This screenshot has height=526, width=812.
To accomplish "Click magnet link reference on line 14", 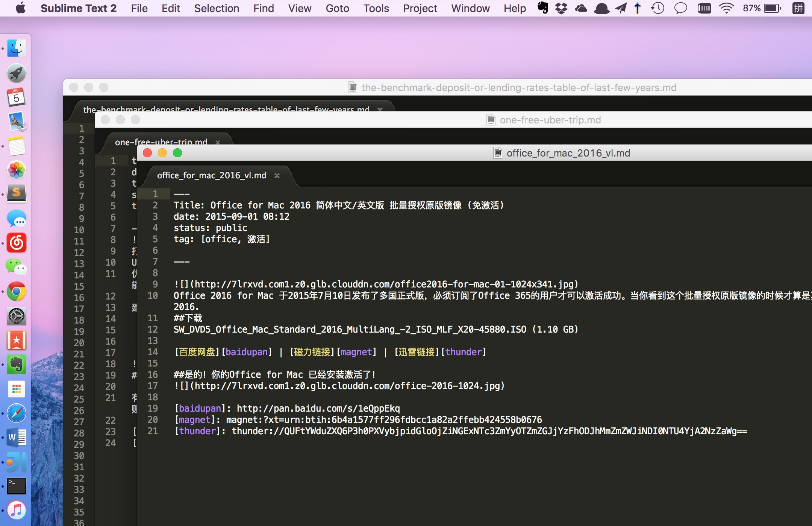I will (356, 352).
